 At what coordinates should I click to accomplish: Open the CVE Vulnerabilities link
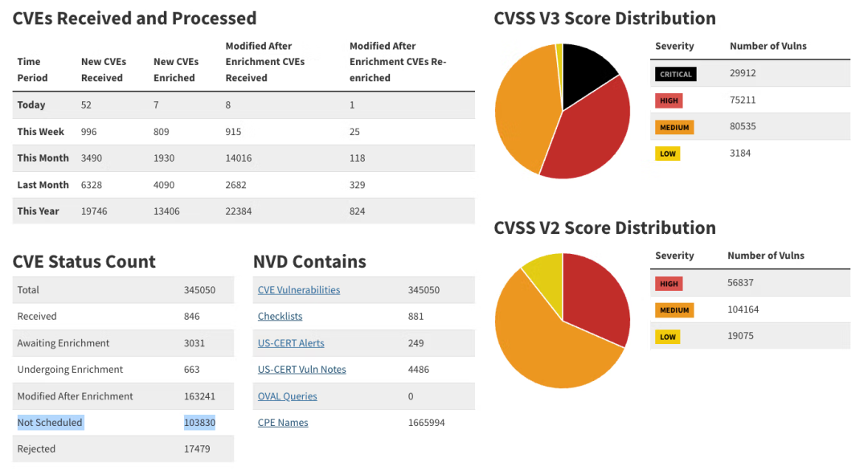(298, 290)
